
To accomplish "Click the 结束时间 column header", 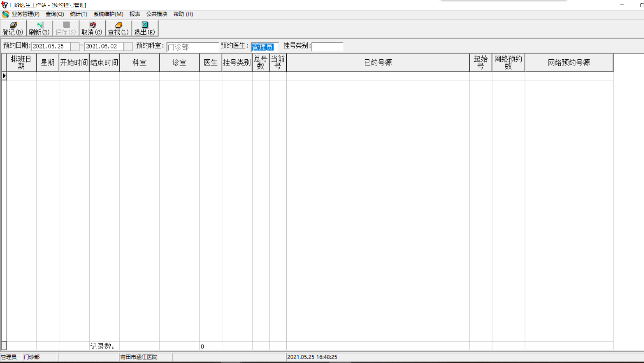I will click(104, 62).
